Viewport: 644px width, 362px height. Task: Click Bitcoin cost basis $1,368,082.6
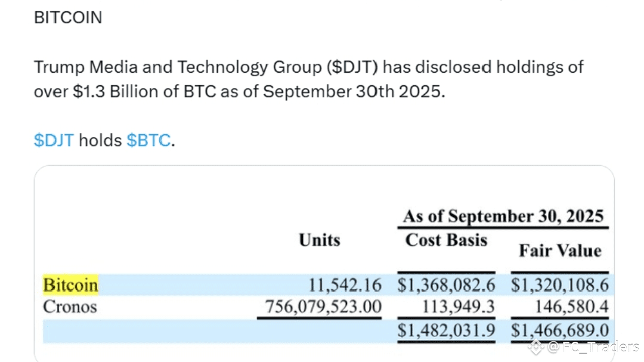pos(446,285)
